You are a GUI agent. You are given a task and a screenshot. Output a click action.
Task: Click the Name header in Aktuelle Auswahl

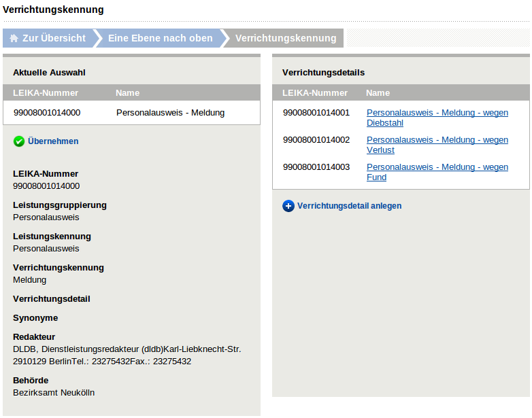(128, 93)
